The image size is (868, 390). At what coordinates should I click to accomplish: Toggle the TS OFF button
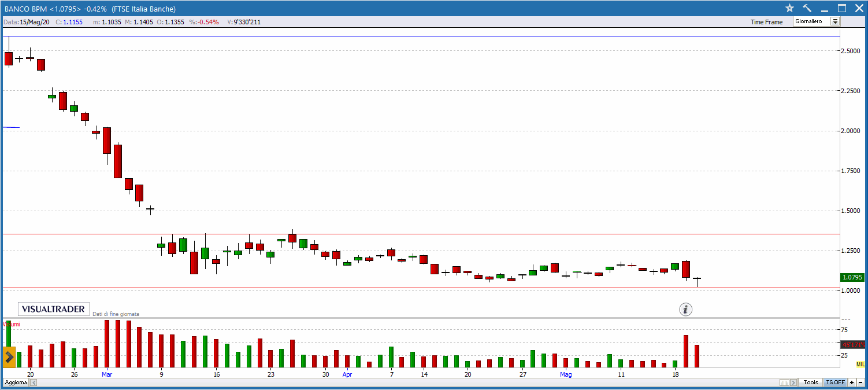tap(835, 382)
